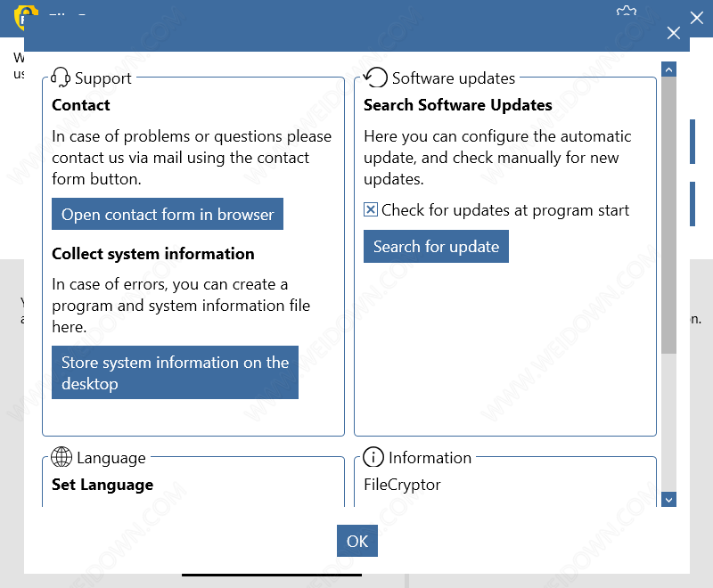Screen dimensions: 713x588
Task: Select the 'FileCryptor' information text
Action: point(402,485)
